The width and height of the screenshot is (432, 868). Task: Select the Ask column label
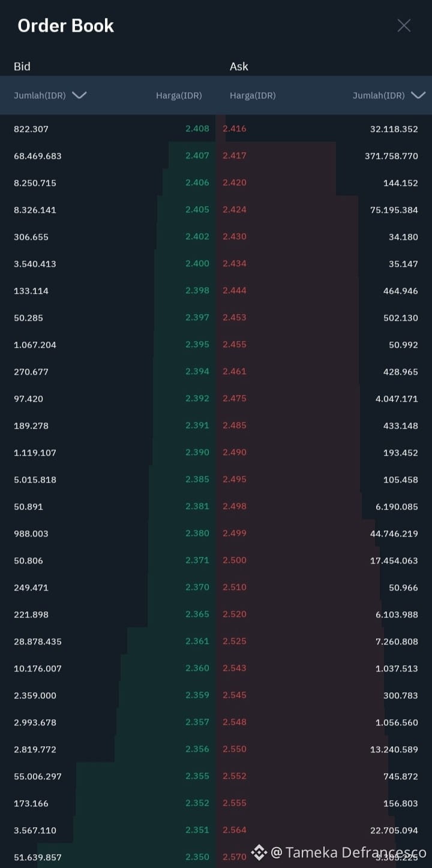coord(239,67)
